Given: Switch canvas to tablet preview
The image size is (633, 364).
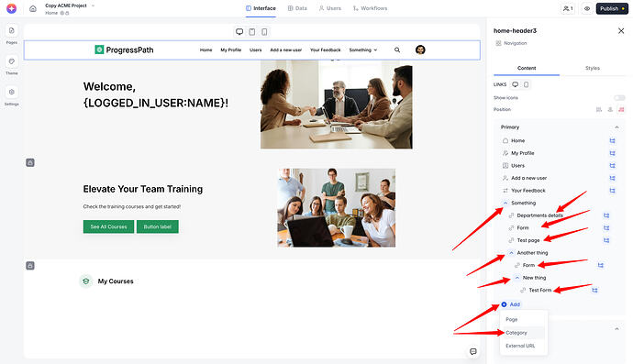Looking at the screenshot, I should [x=252, y=32].
